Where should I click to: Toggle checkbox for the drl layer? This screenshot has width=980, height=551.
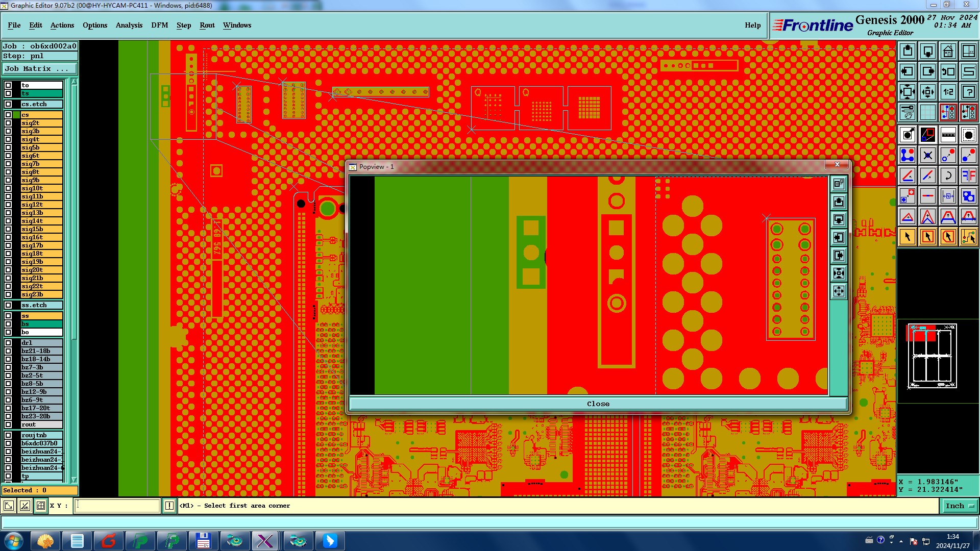[x=8, y=343]
